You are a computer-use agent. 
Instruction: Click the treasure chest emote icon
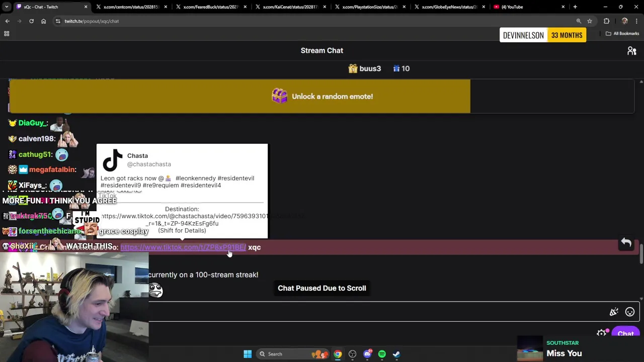click(x=279, y=96)
